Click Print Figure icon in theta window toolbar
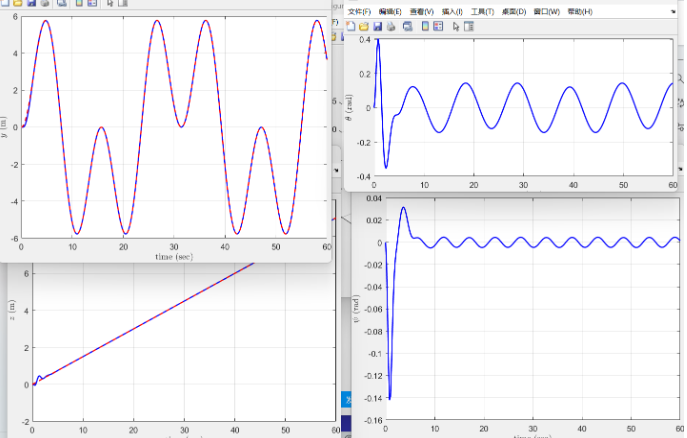Image resolution: width=687 pixels, height=438 pixels. (x=391, y=27)
